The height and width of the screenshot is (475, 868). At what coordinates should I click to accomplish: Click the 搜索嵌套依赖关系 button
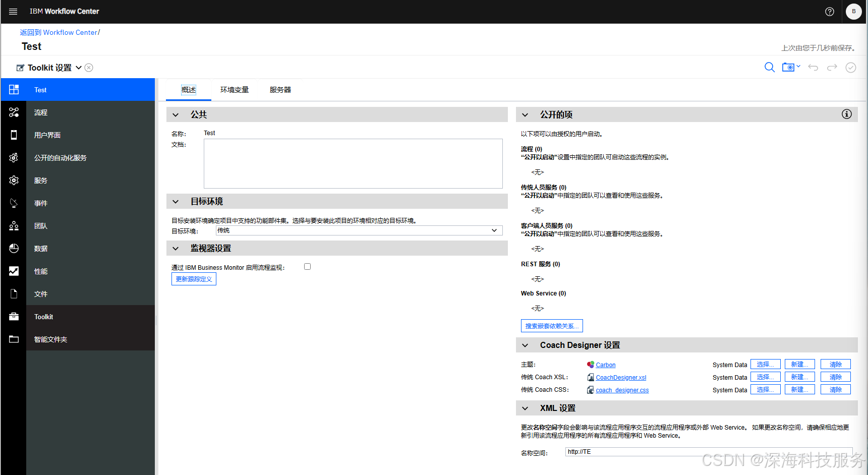pyautogui.click(x=552, y=326)
